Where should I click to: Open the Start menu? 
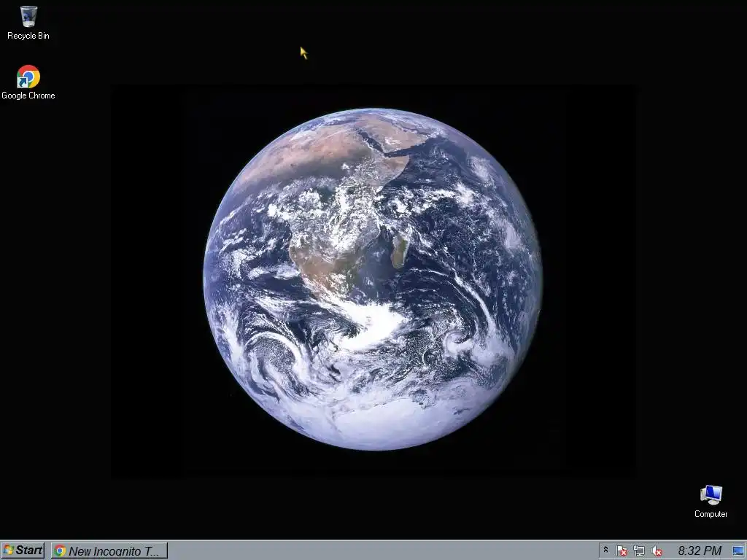point(23,551)
